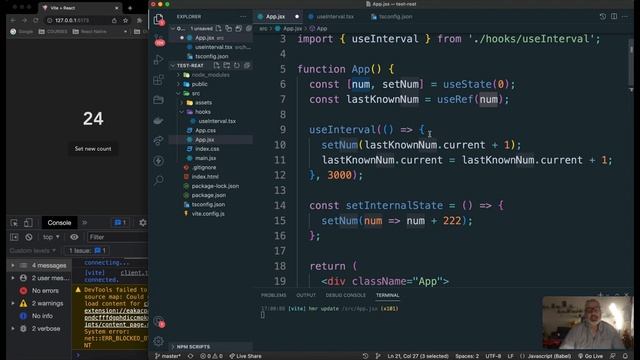Image resolution: width=640 pixels, height=360 pixels.
Task: Open the notifications bell in the status bar
Action: coord(625,356)
